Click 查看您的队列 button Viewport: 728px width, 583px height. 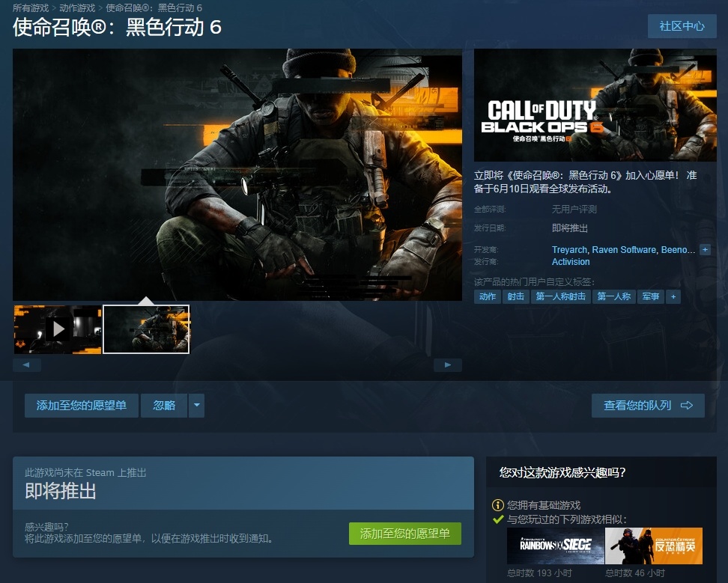648,406
